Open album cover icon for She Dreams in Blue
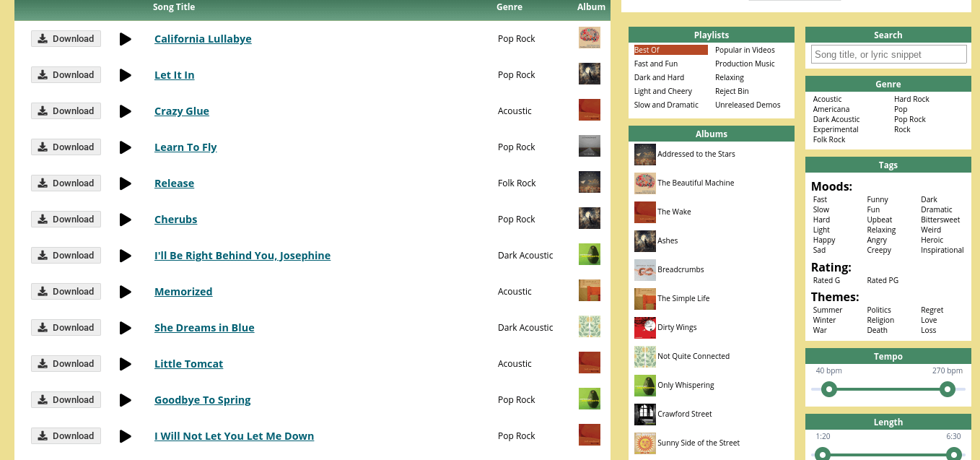The width and height of the screenshot is (980, 460). click(x=590, y=326)
